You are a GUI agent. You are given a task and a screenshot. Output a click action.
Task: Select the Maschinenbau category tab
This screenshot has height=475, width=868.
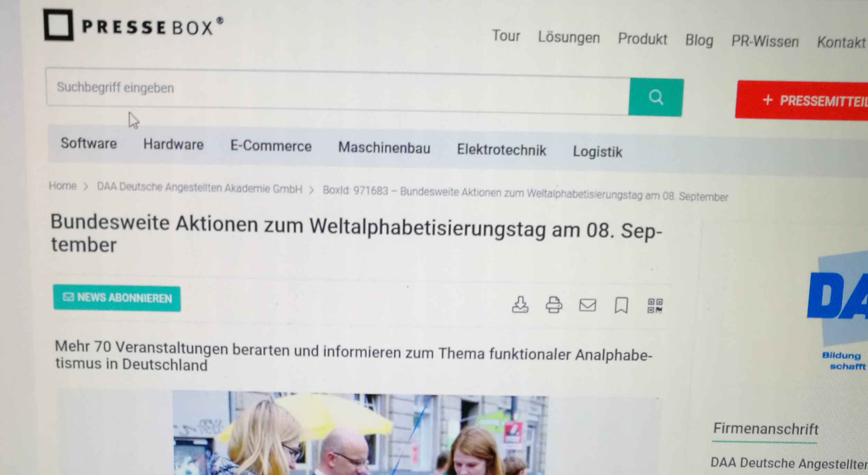click(384, 148)
